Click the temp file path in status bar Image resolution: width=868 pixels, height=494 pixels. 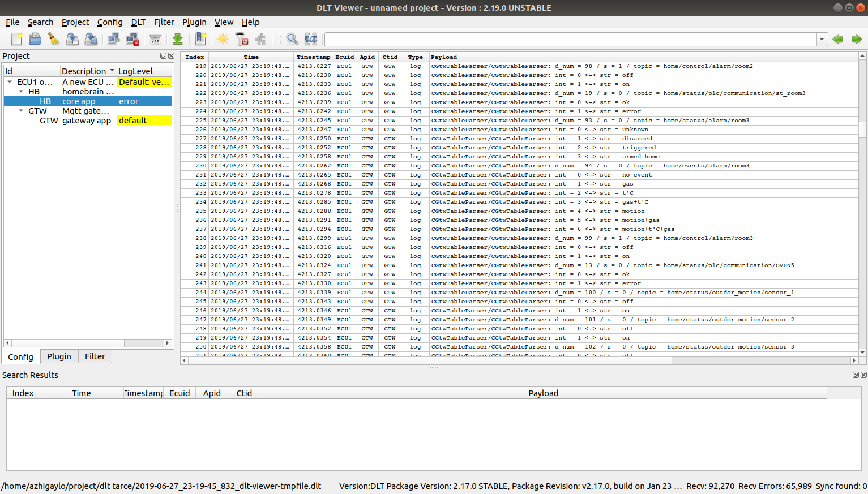[161, 486]
